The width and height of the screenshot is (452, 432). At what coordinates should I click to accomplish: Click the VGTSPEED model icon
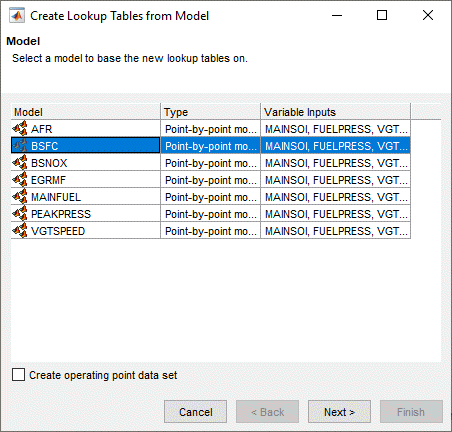click(20, 231)
